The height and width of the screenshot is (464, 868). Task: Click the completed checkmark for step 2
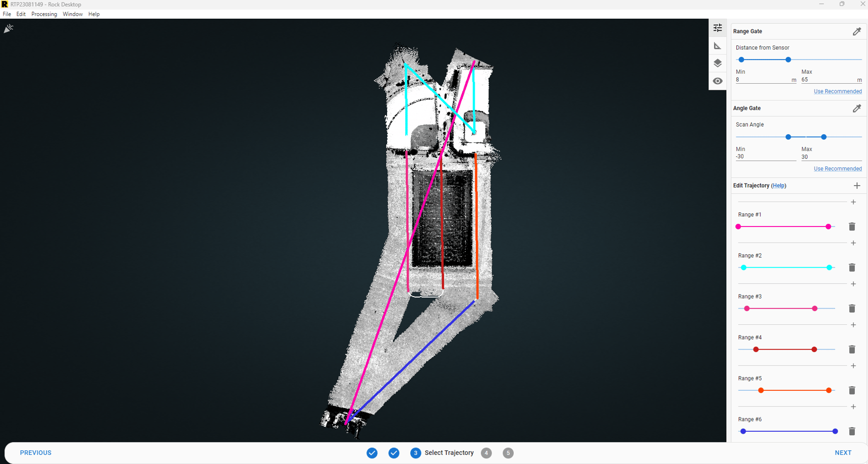click(394, 453)
